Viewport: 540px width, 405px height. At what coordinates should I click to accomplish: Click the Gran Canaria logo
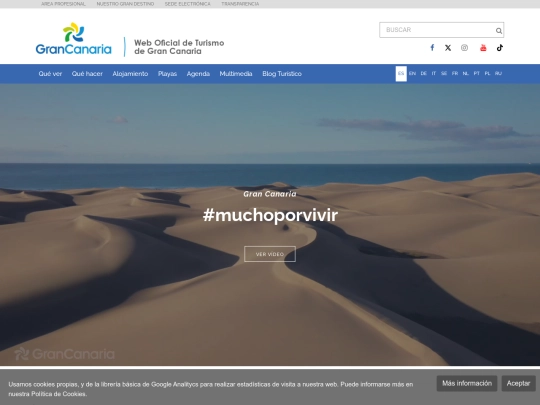point(73,39)
